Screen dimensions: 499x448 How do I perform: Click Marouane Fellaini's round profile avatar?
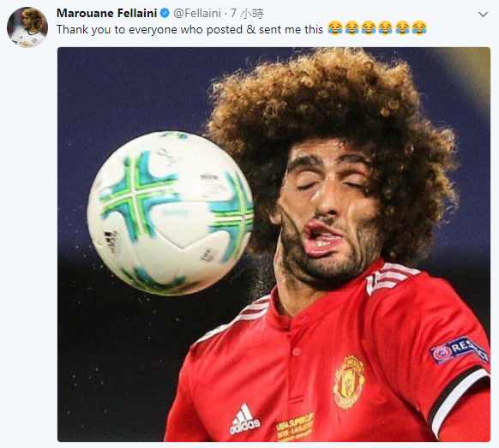tap(27, 27)
